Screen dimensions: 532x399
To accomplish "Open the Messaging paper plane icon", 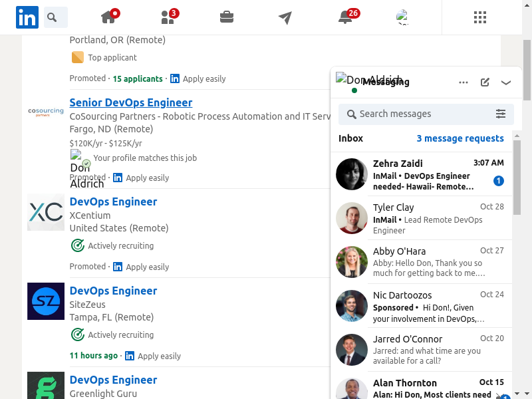I will (285, 17).
